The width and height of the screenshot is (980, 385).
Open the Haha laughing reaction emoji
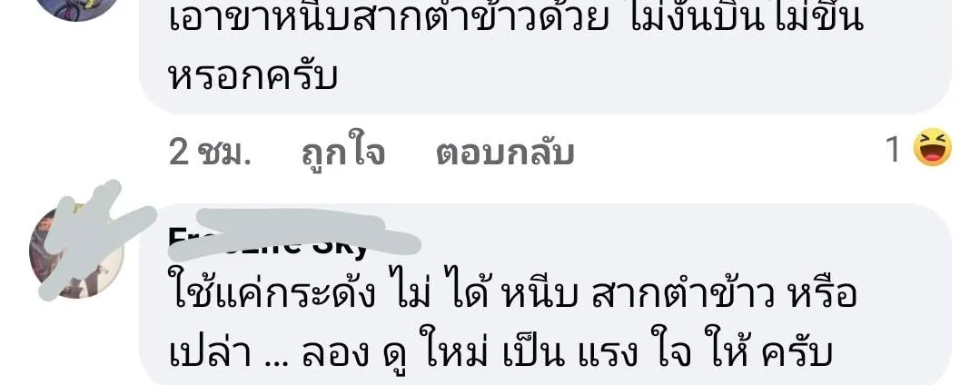click(933, 147)
